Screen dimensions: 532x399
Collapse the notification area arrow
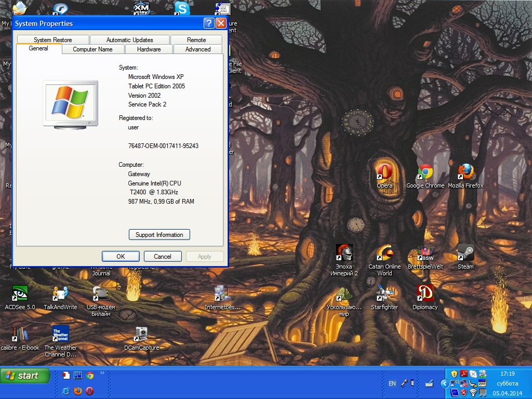pos(445,384)
